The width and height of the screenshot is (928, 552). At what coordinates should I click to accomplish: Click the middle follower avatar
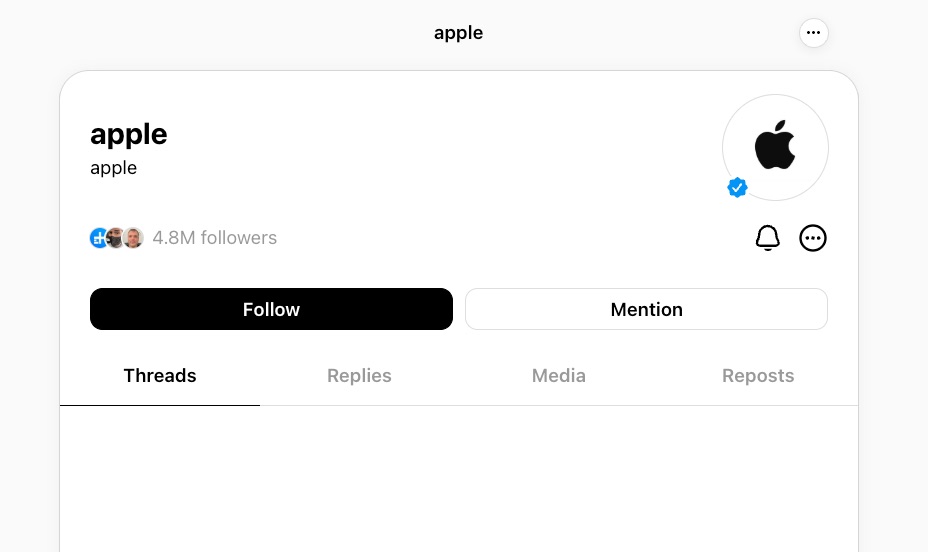[116, 238]
